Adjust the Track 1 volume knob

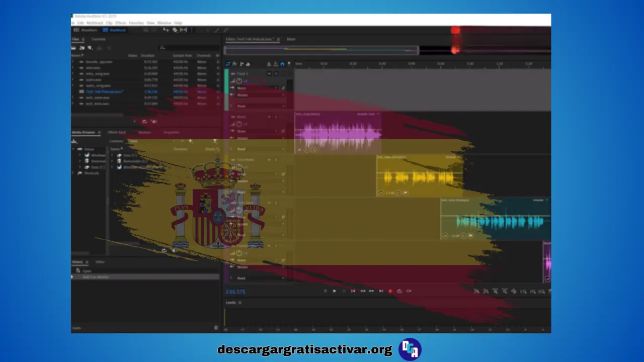point(239,81)
